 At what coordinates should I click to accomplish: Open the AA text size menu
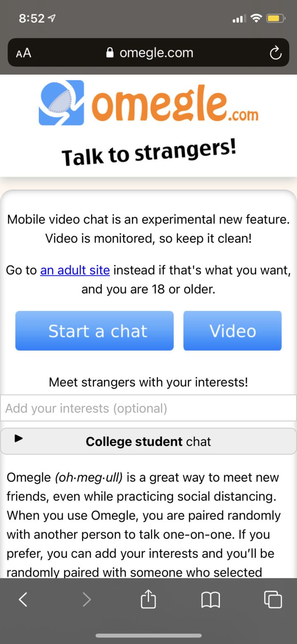24,53
